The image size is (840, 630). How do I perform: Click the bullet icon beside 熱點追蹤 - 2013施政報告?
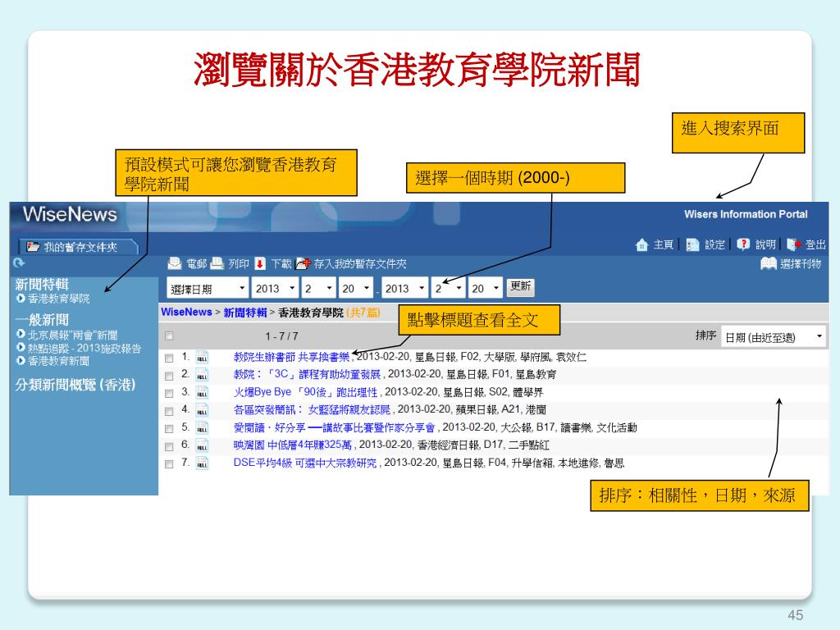[21, 348]
